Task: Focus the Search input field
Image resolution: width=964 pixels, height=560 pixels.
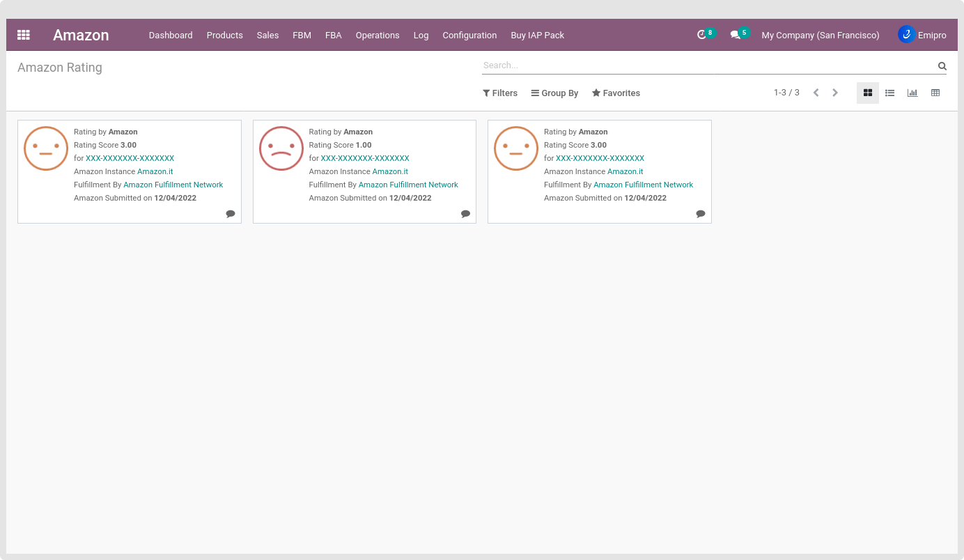Action: coord(707,65)
